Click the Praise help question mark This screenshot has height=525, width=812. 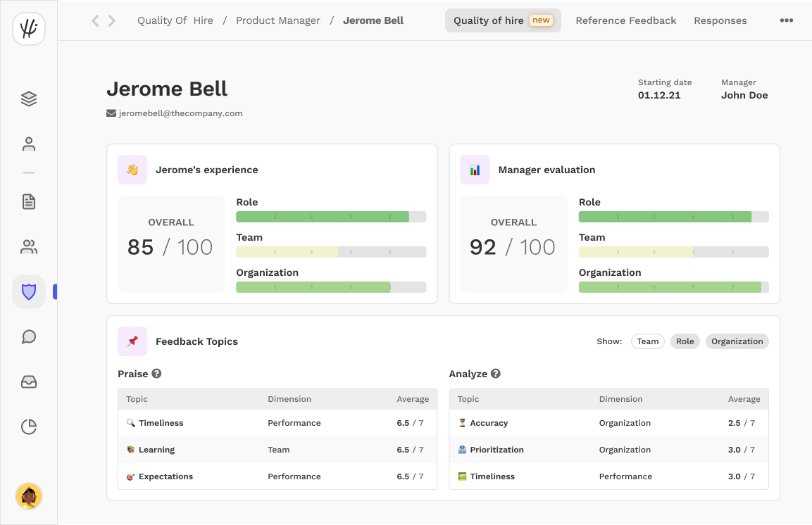pos(156,374)
